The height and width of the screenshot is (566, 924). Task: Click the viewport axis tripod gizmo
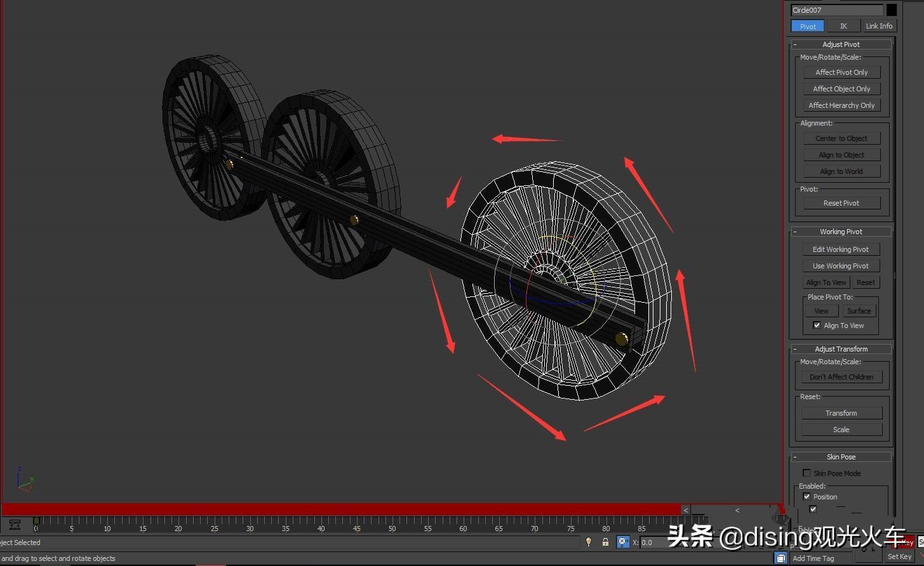[25, 480]
